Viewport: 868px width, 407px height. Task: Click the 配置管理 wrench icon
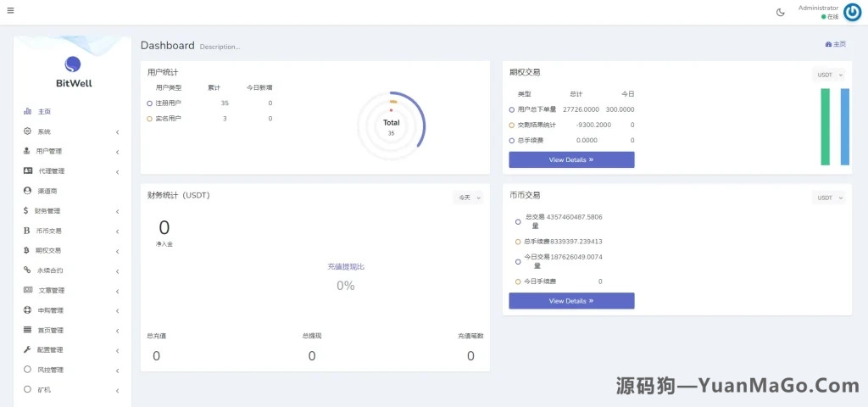(x=27, y=349)
